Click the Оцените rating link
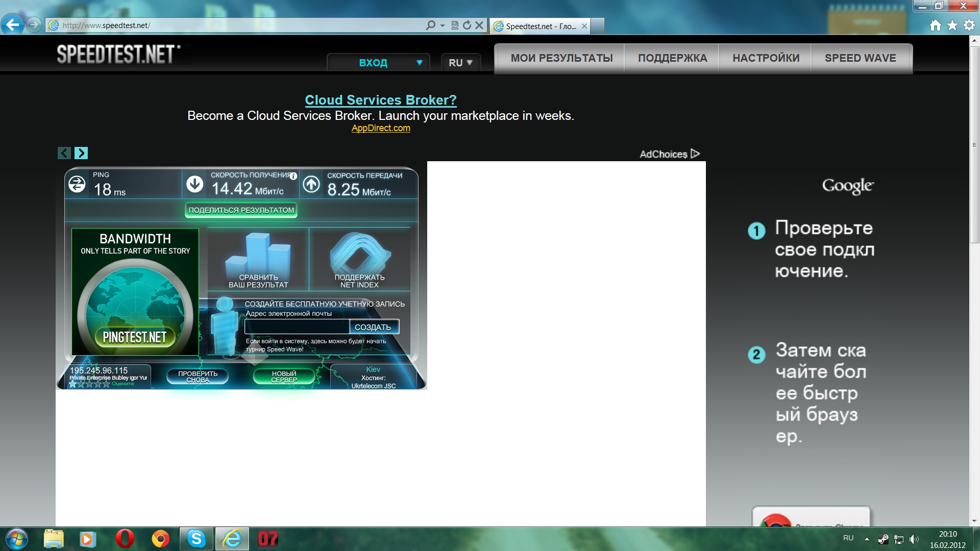This screenshot has height=551, width=980. tap(123, 384)
